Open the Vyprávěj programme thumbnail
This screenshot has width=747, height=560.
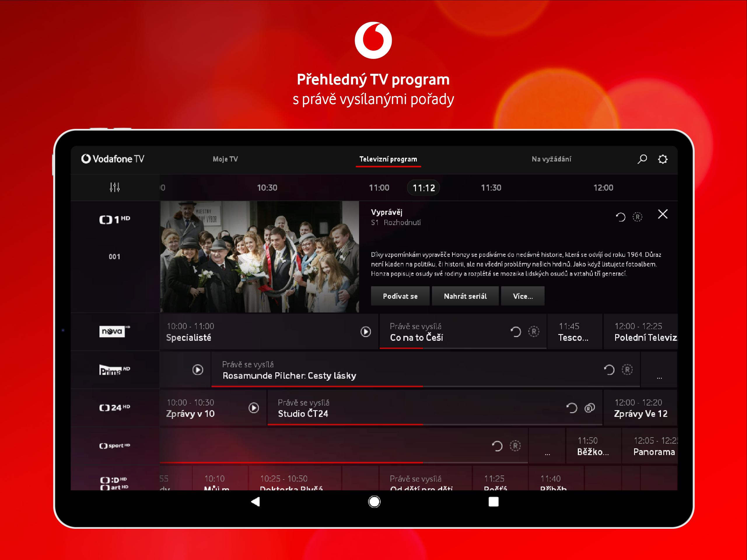[259, 257]
